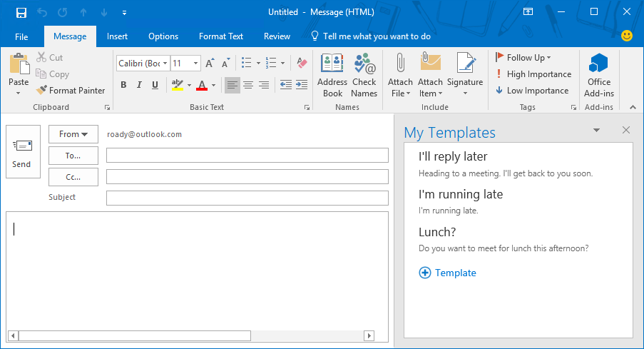Decrease the paragraph indent
This screenshot has width=644, height=349.
tap(286, 85)
